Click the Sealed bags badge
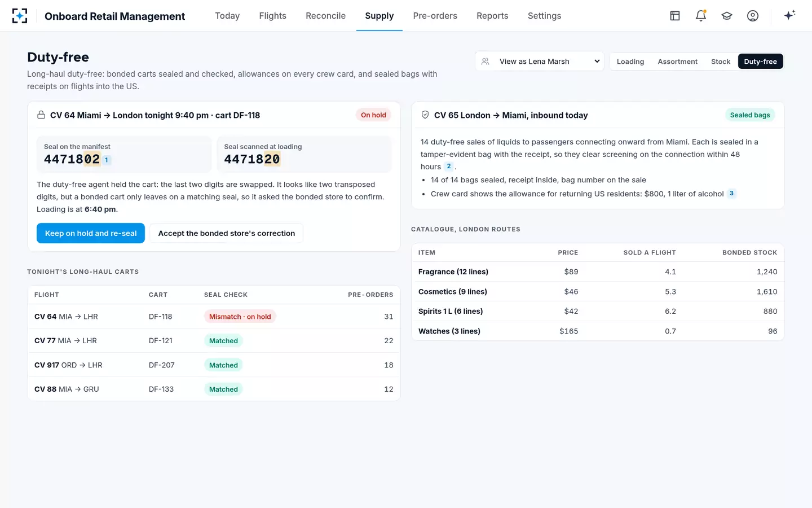The height and width of the screenshot is (508, 812). [750, 115]
